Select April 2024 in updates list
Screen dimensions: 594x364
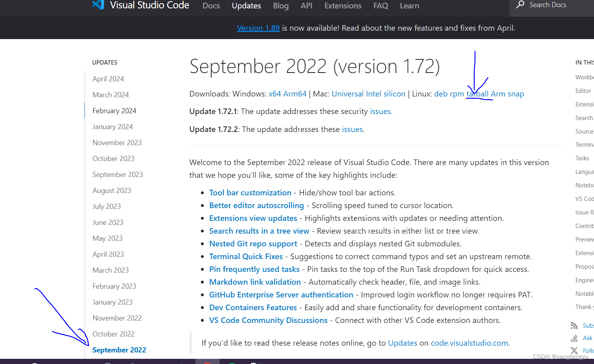pos(108,79)
